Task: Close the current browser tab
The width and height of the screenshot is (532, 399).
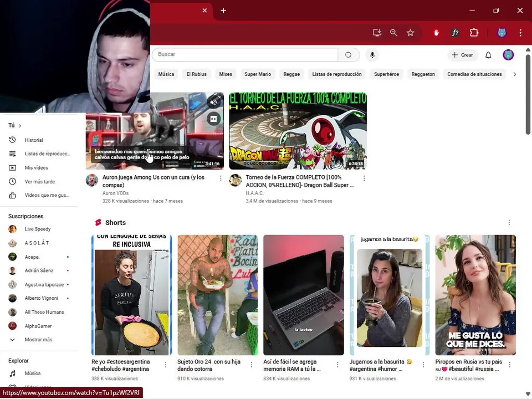Action: tap(204, 11)
